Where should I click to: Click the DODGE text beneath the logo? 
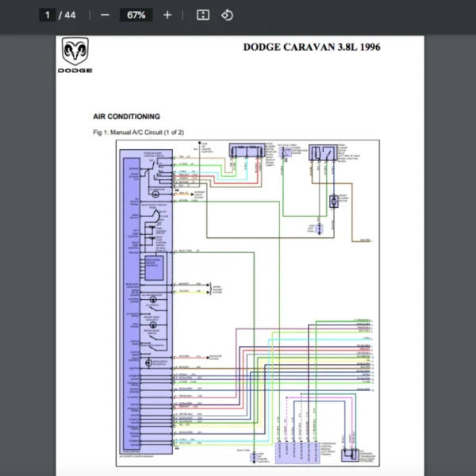click(75, 71)
